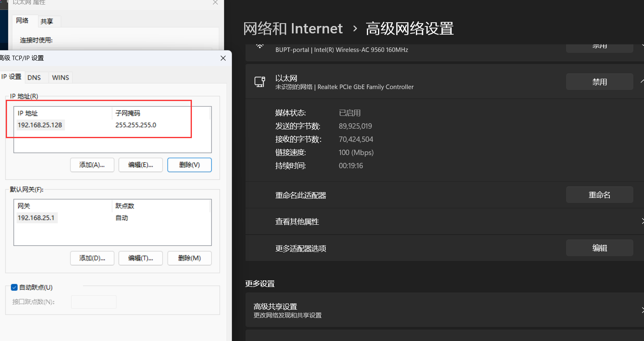Disable Ethernet adapter with the 禁用 button
Viewport: 644px width, 341px height.
599,82
